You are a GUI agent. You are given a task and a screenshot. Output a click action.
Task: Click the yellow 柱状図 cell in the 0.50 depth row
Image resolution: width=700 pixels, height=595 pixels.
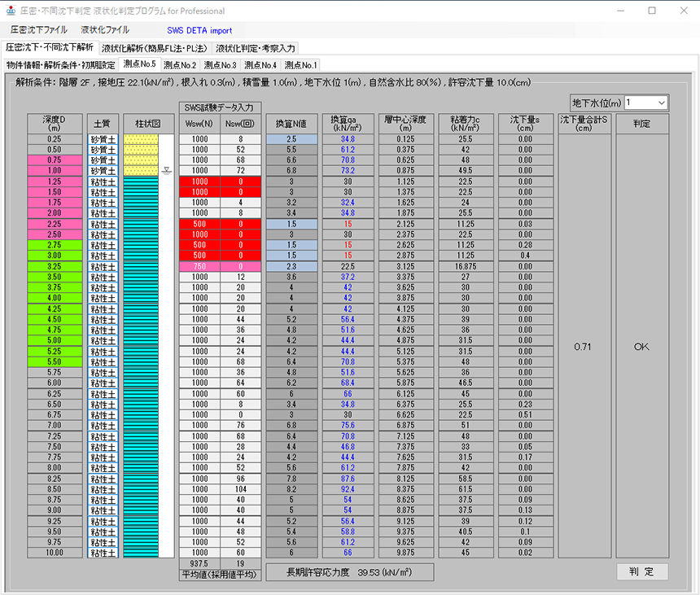(x=141, y=150)
